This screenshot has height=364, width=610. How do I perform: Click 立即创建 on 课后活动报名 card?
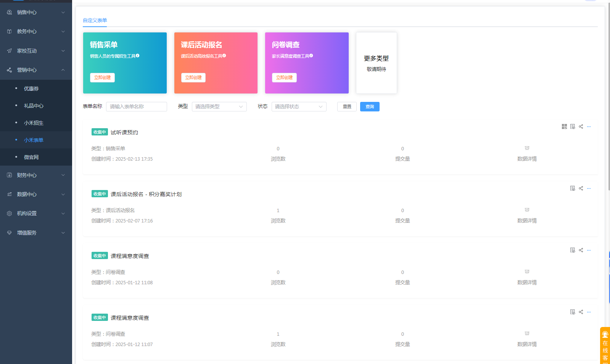(x=193, y=77)
